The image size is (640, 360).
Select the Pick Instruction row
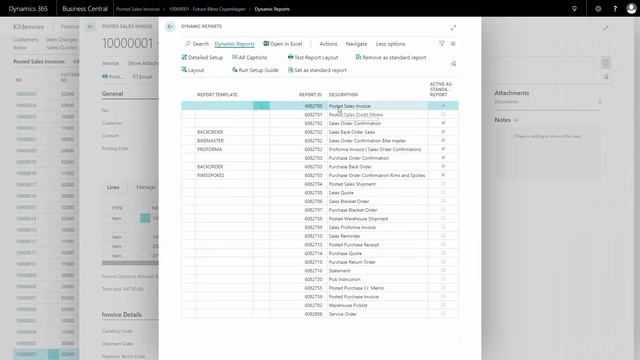tap(320, 279)
